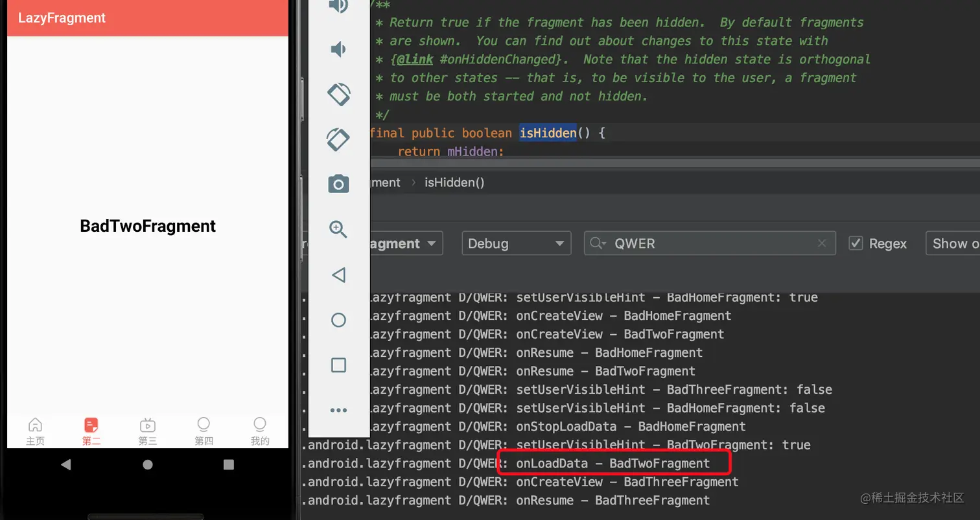Click log line 'onResume - BadTwoFragment'
Screen dimensions: 980x520
click(605, 371)
